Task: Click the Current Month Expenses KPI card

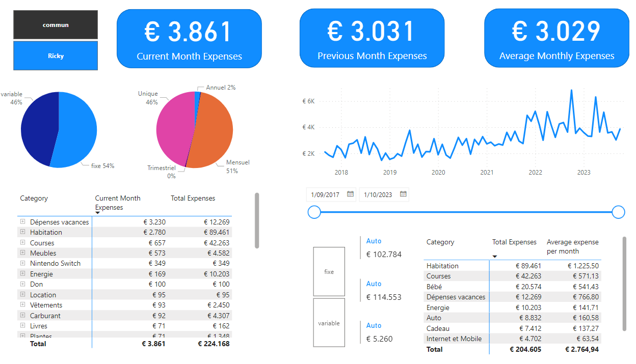Action: click(x=189, y=38)
